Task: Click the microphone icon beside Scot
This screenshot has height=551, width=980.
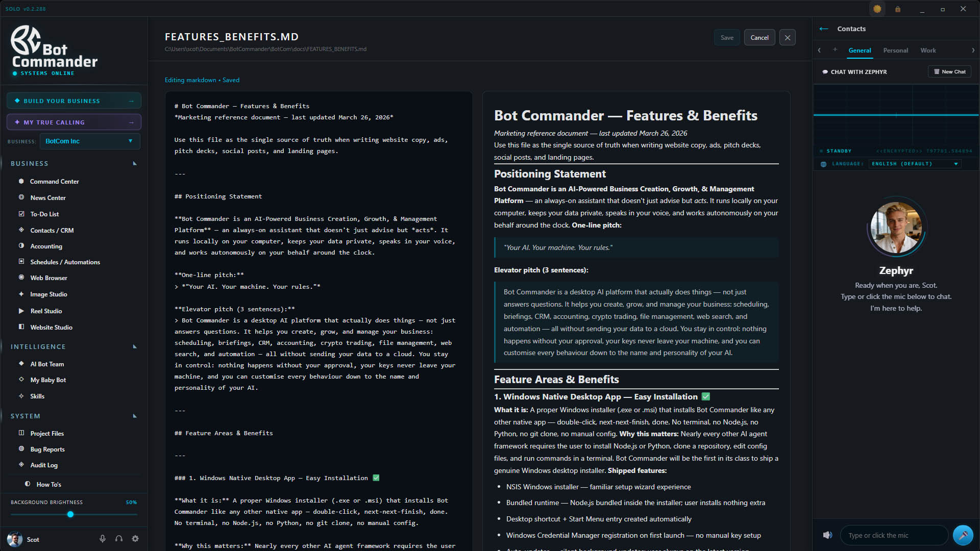Action: point(103,539)
